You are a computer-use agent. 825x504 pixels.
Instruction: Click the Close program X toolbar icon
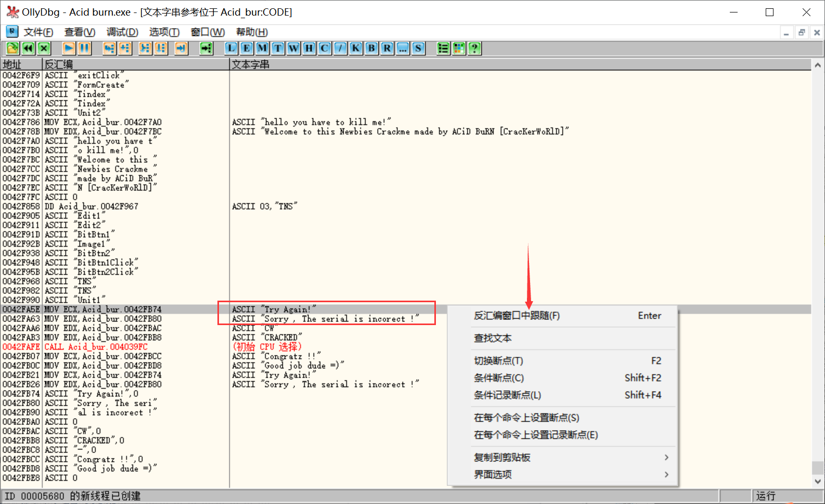(x=44, y=48)
